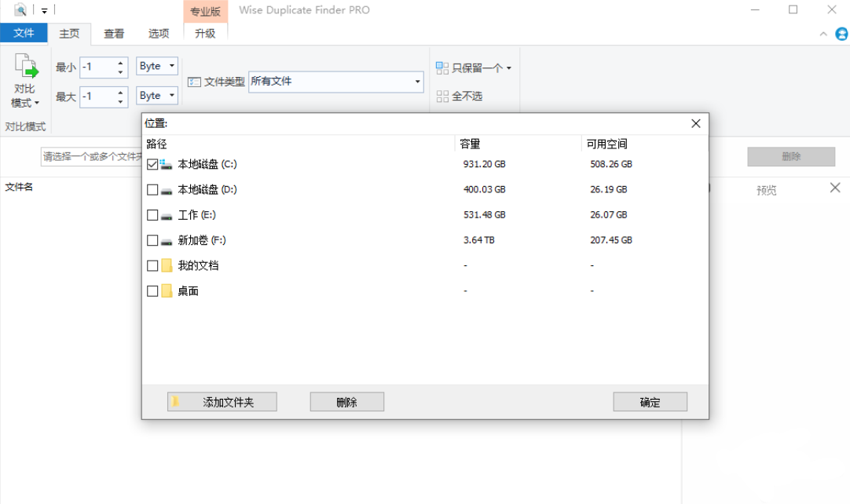Uncheck the 本地磁盘 (C:) checkbox
The width and height of the screenshot is (850, 504).
pos(152,164)
